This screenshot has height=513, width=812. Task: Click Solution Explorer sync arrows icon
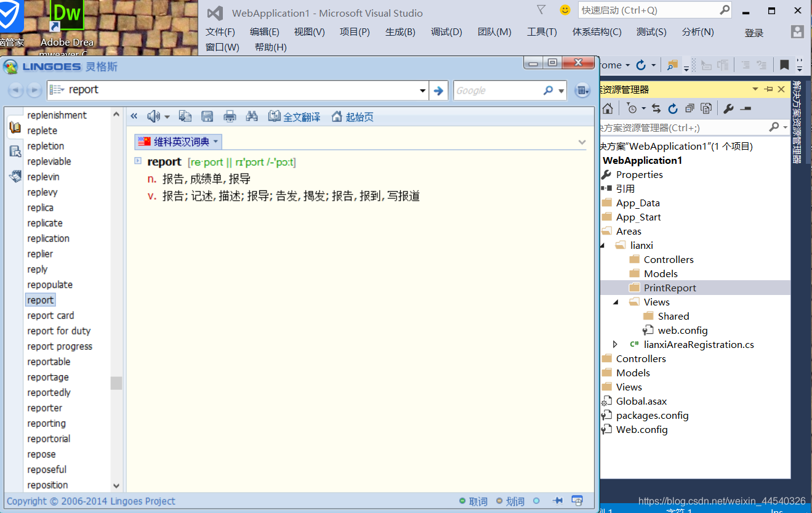(x=656, y=109)
